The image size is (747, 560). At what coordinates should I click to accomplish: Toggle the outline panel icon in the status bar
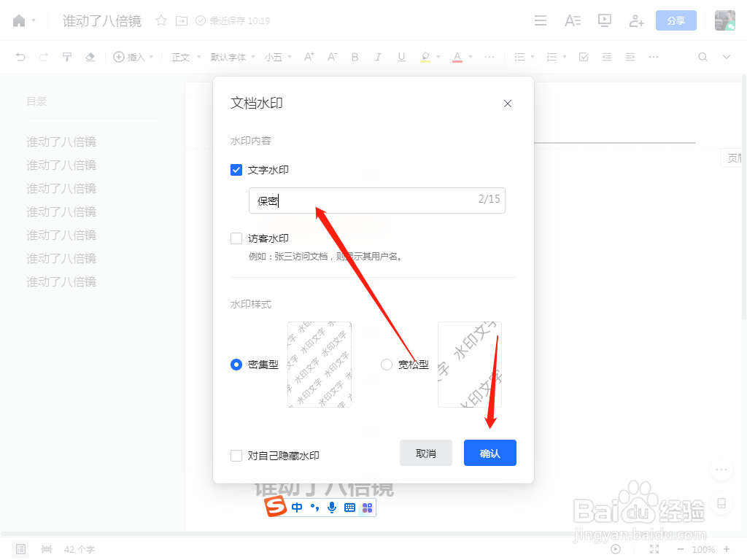pos(20,549)
